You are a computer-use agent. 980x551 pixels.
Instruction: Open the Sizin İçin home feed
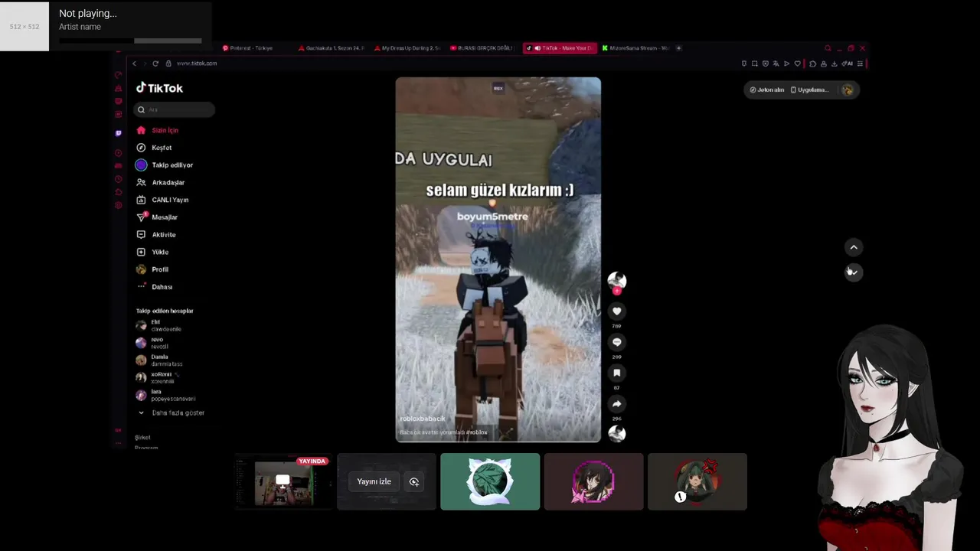(158, 130)
